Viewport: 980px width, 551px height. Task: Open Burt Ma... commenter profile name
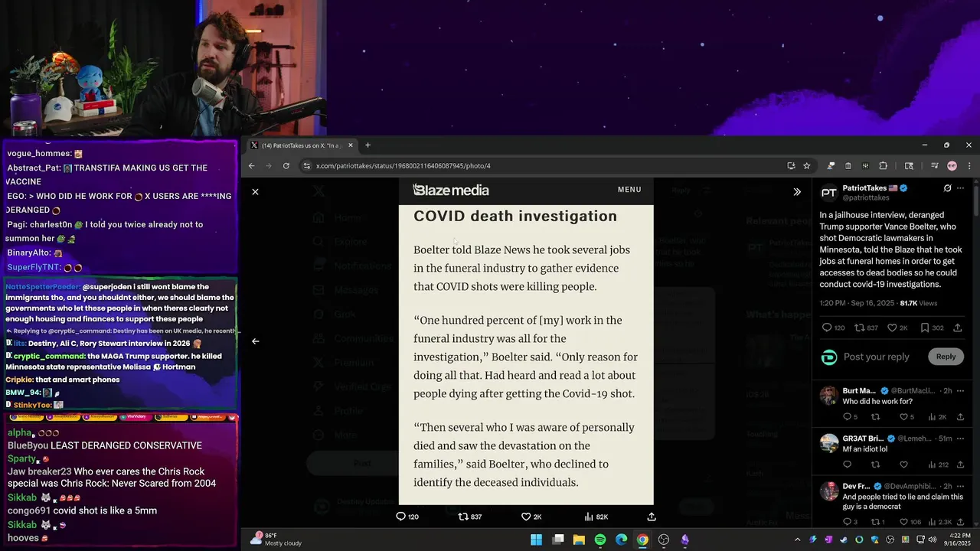(x=859, y=391)
